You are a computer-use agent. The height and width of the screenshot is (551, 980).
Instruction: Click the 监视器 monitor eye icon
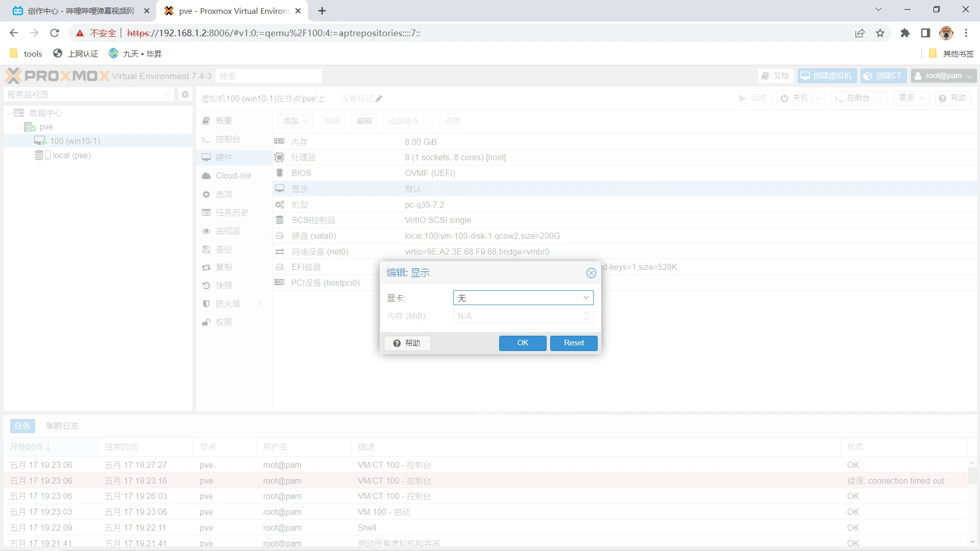[x=206, y=231]
